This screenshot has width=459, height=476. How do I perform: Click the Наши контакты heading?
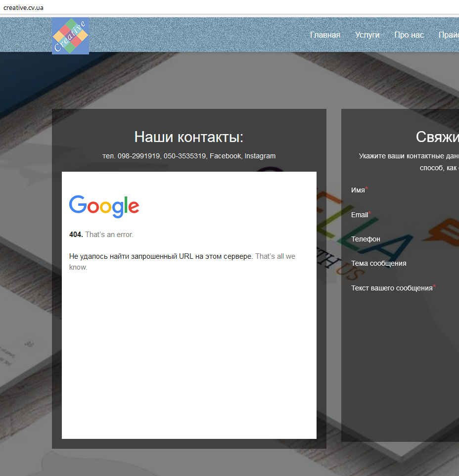189,137
